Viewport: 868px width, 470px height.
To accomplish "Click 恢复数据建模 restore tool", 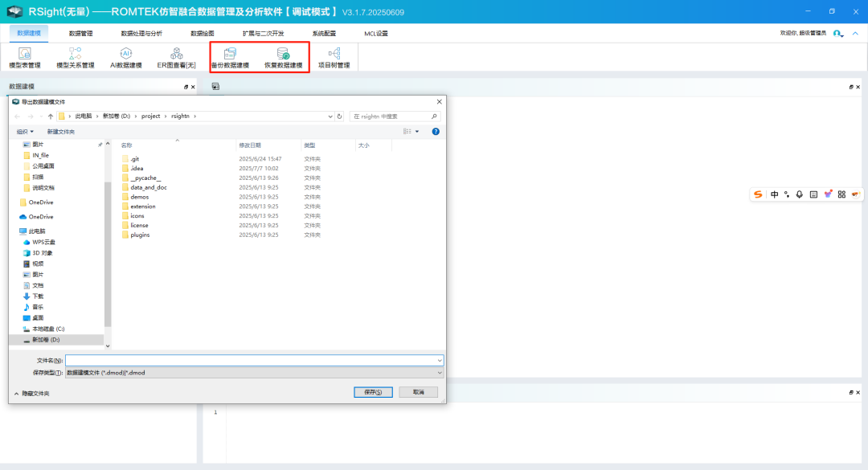I will pos(283,58).
